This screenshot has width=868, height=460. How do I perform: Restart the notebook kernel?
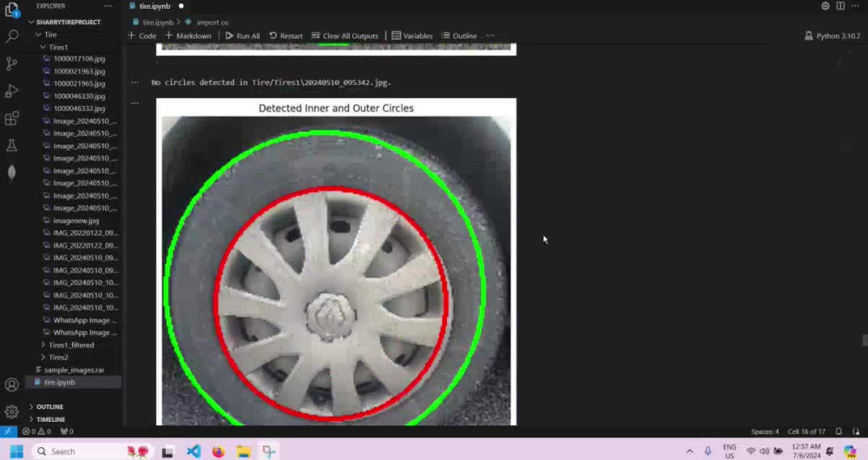[286, 36]
